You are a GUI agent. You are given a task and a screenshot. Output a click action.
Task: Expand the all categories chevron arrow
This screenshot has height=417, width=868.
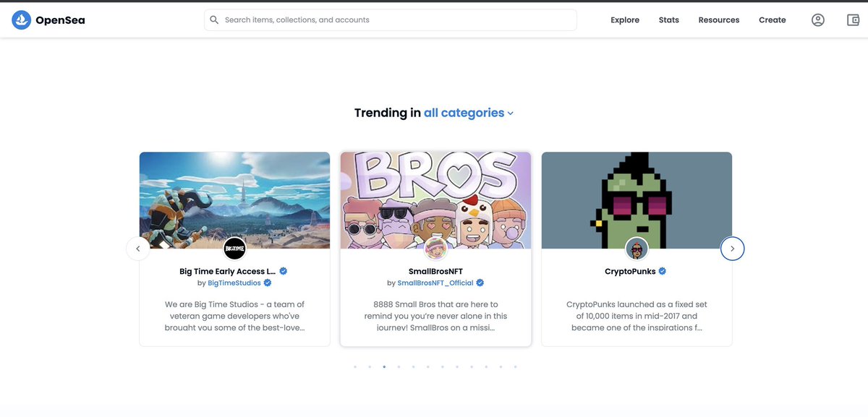(511, 113)
